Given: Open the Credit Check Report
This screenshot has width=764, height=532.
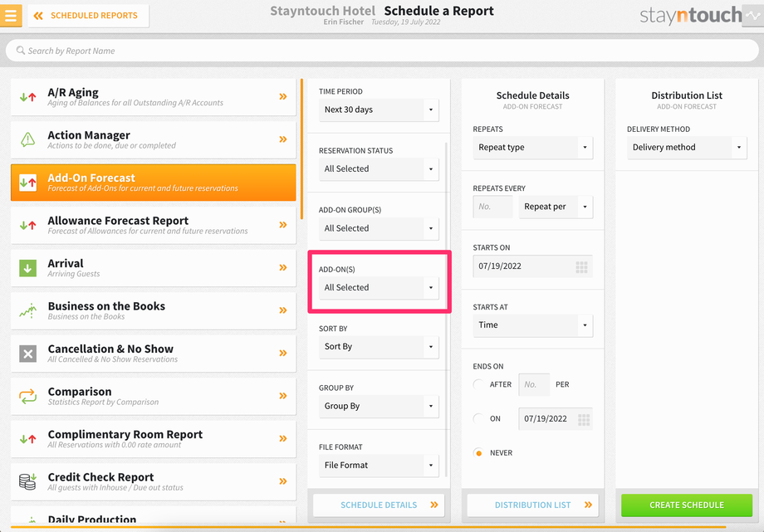Looking at the screenshot, I should coord(153,482).
